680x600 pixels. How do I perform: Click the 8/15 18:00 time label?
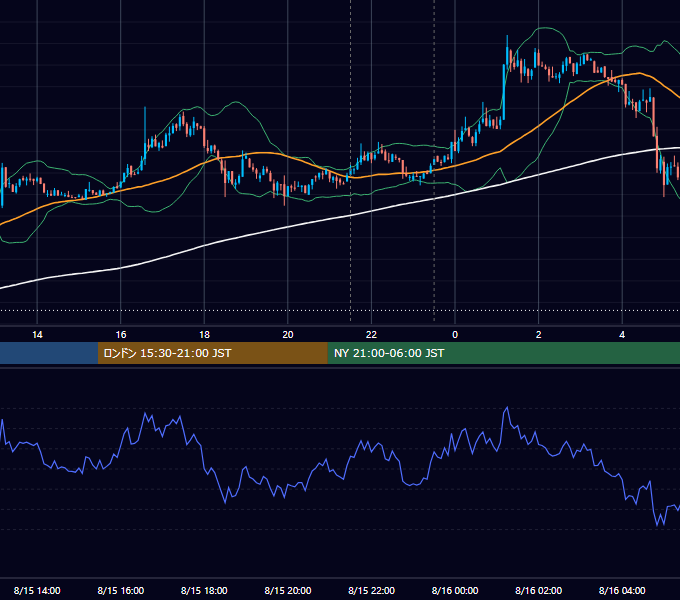click(204, 590)
